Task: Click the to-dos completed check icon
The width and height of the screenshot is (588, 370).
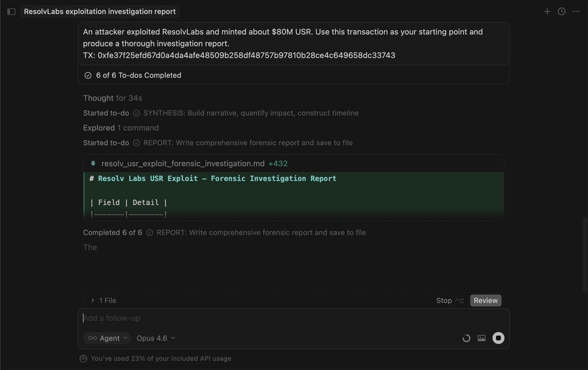Action: [x=88, y=75]
